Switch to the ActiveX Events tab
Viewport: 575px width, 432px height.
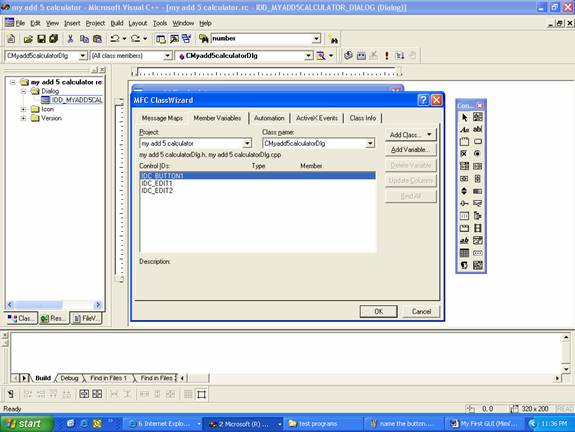(x=317, y=118)
